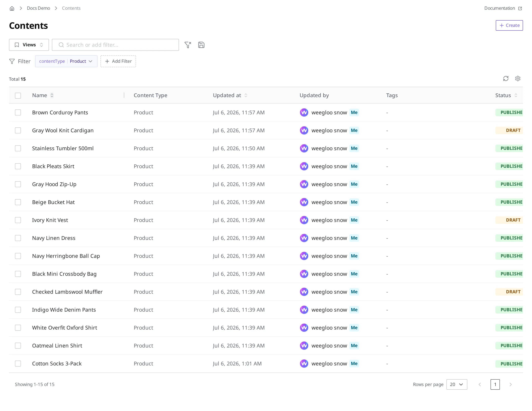This screenshot has width=532, height=411.
Task: Click the clear filters funnel icon
Action: pos(188,45)
